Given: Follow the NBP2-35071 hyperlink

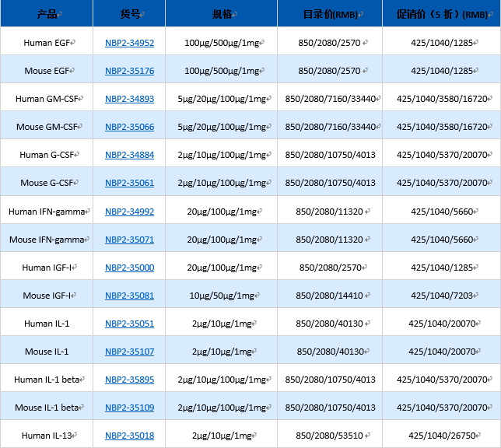Looking at the screenshot, I should point(129,240).
